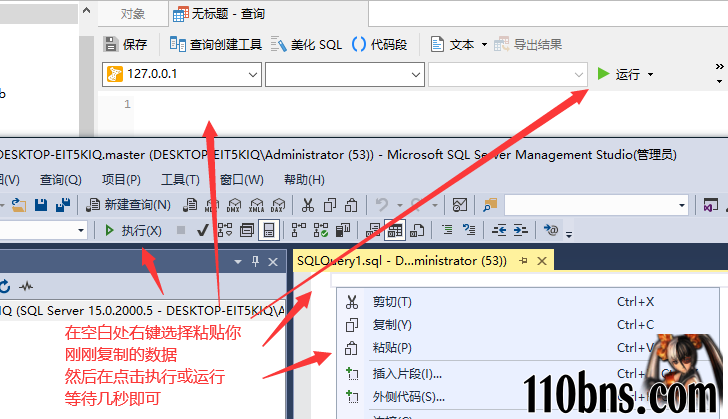
Task: Switch to the 对象 tab
Action: 133,14
